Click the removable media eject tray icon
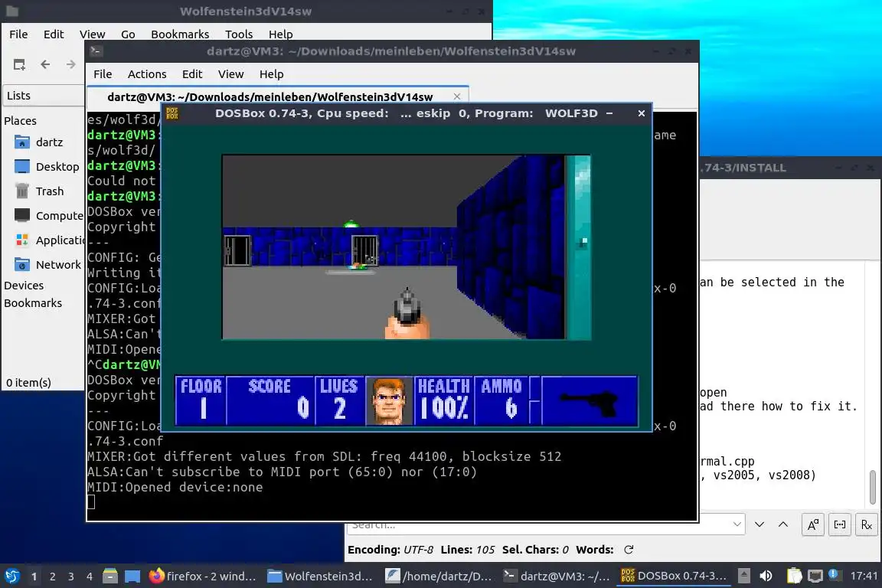Screen dimensions: 882x588 744,576
